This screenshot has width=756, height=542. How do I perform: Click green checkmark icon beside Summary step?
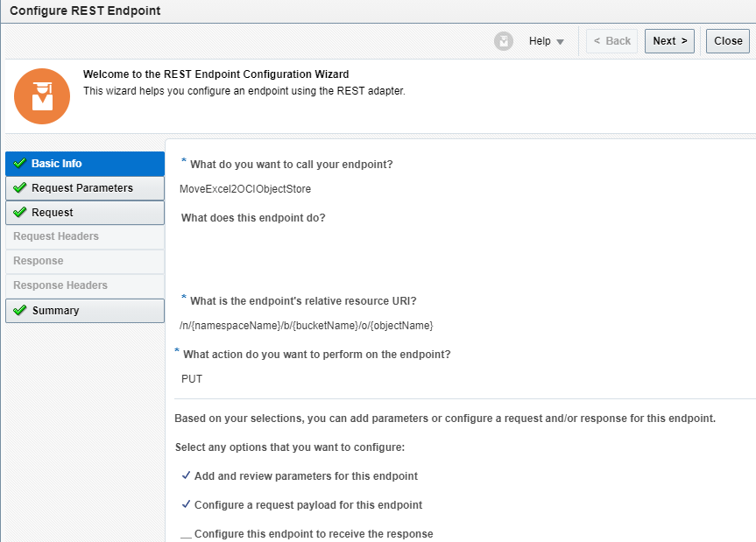coord(20,311)
